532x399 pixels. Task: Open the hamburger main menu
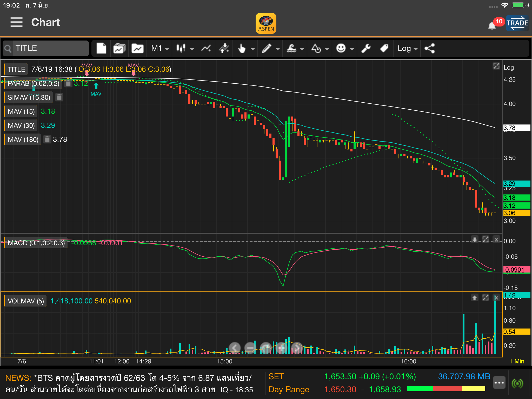pyautogui.click(x=16, y=22)
